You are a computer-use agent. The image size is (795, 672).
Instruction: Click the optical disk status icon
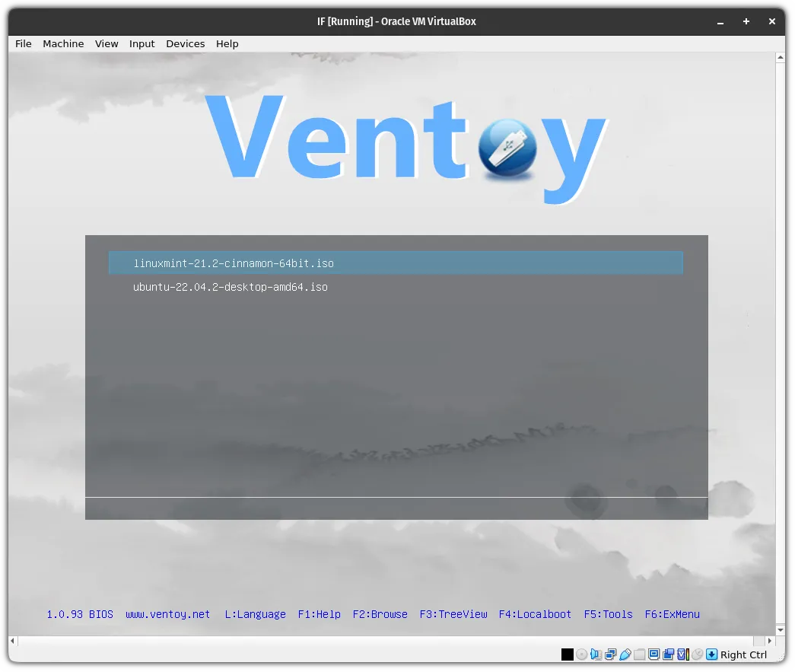[582, 654]
